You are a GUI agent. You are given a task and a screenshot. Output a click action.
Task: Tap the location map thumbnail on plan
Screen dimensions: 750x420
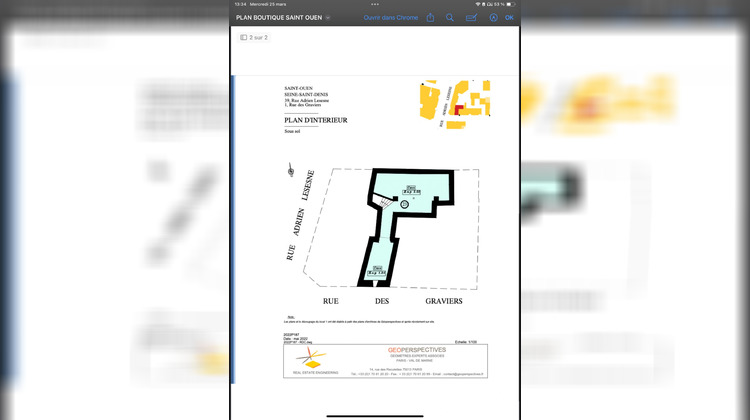pyautogui.click(x=455, y=104)
